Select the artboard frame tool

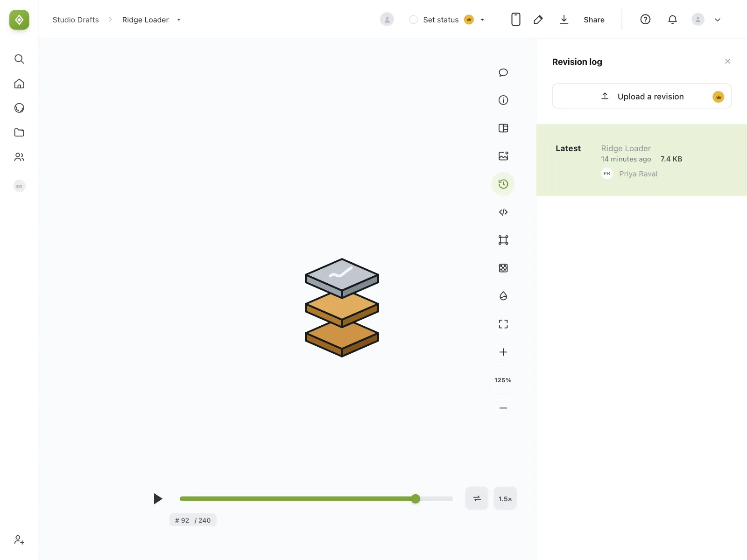pyautogui.click(x=503, y=240)
